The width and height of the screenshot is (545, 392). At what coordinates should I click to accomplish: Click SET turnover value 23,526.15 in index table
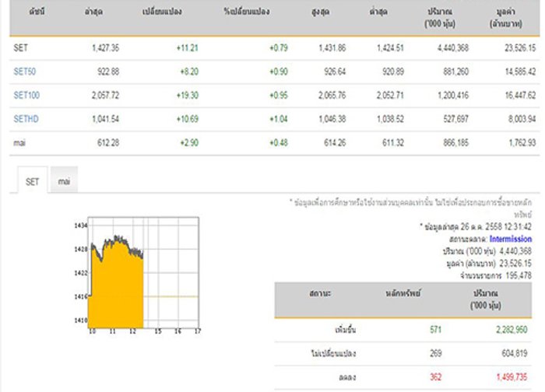520,48
